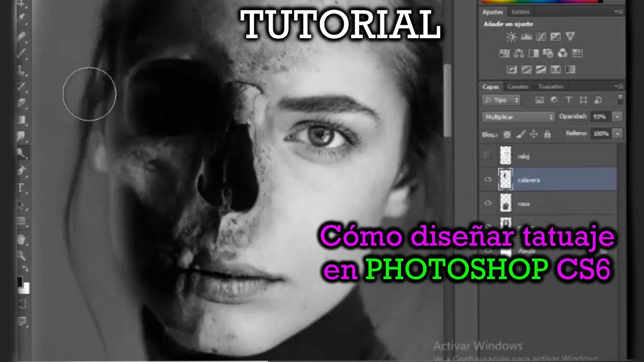Add a Photo Filter adjustment

tap(548, 53)
